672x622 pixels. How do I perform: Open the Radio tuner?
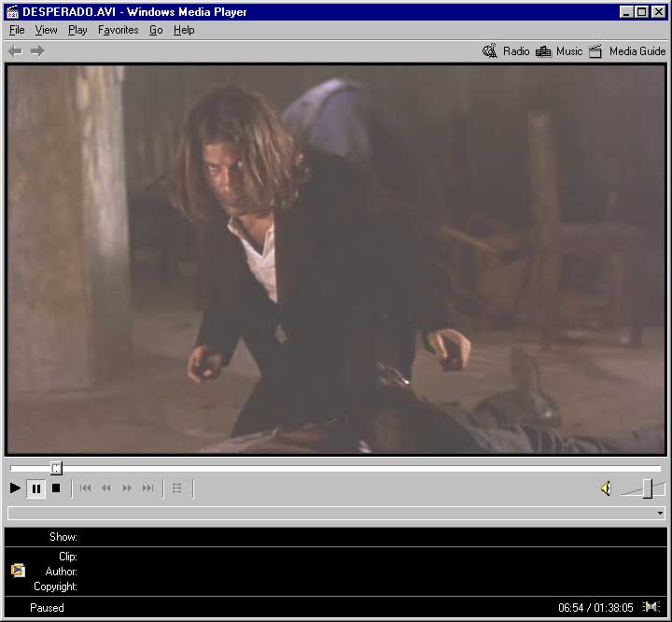(506, 51)
